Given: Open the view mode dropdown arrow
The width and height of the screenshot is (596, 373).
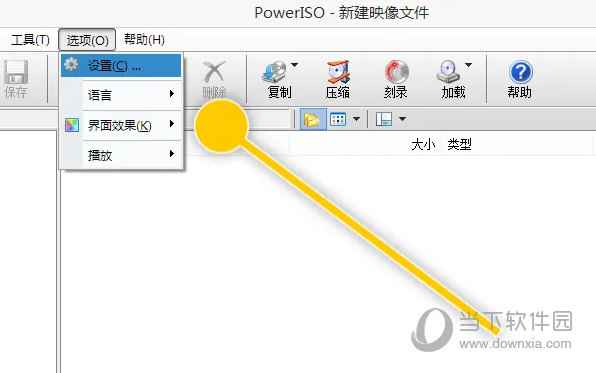Looking at the screenshot, I should pyautogui.click(x=356, y=119).
